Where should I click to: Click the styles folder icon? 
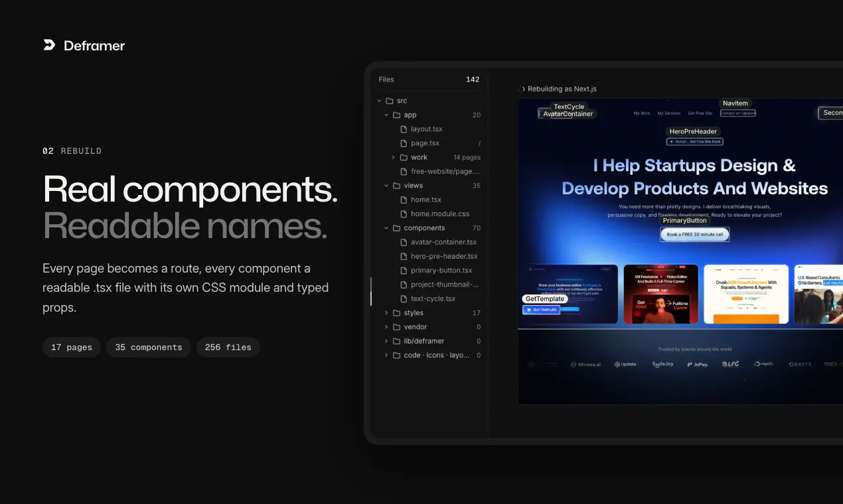click(x=396, y=313)
